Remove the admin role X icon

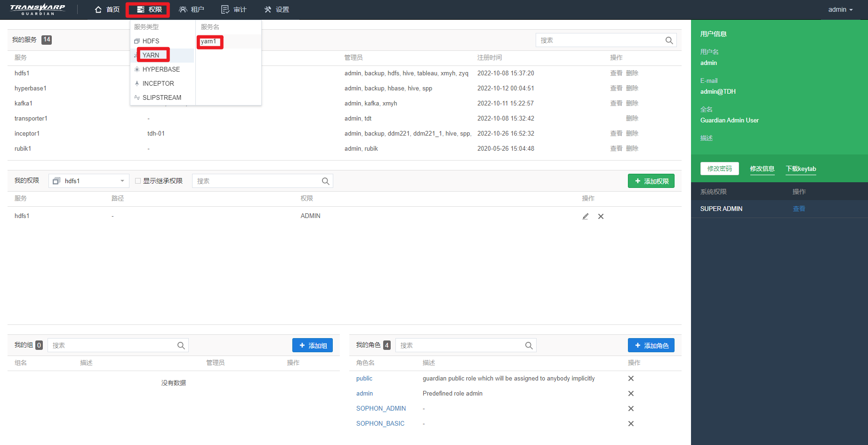(x=631, y=393)
